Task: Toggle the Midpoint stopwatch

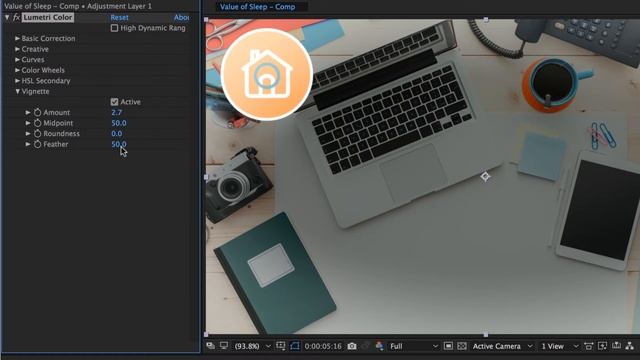Action: pos(38,123)
